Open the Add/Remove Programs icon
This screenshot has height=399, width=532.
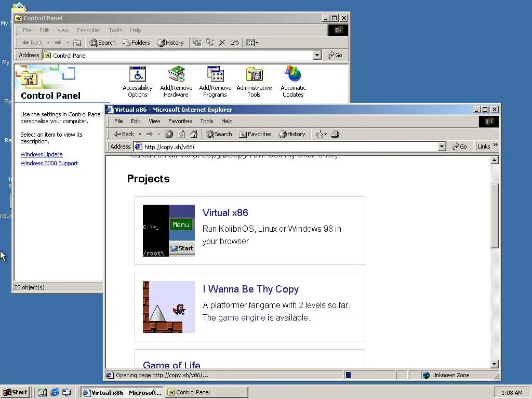215,82
